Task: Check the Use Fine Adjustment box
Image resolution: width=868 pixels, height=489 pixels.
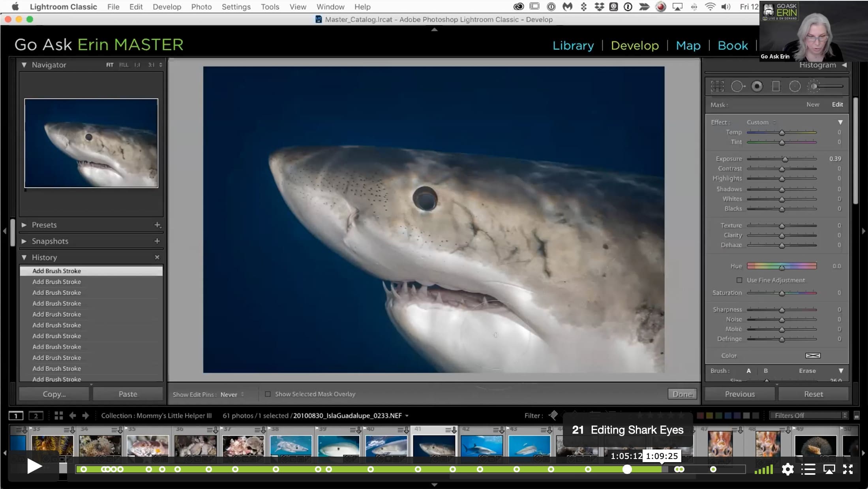Action: (x=739, y=280)
